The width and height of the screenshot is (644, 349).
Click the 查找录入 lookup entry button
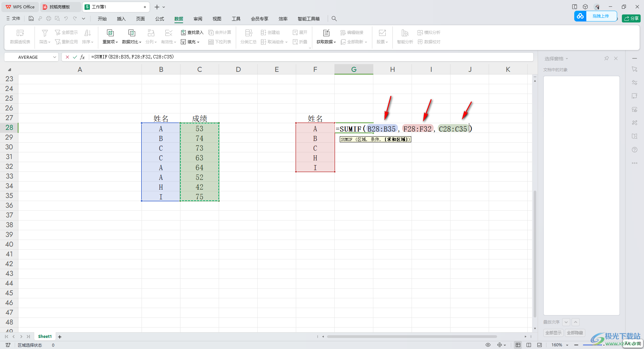tap(192, 33)
